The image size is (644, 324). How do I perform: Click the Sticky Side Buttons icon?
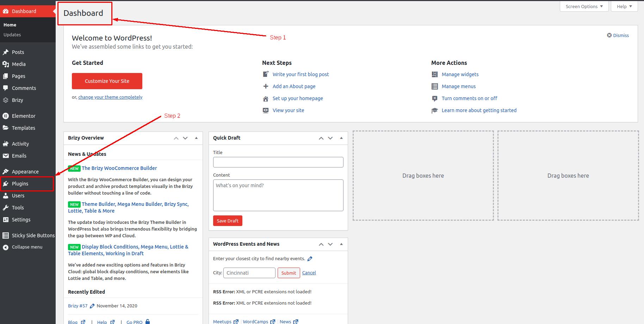(6, 236)
